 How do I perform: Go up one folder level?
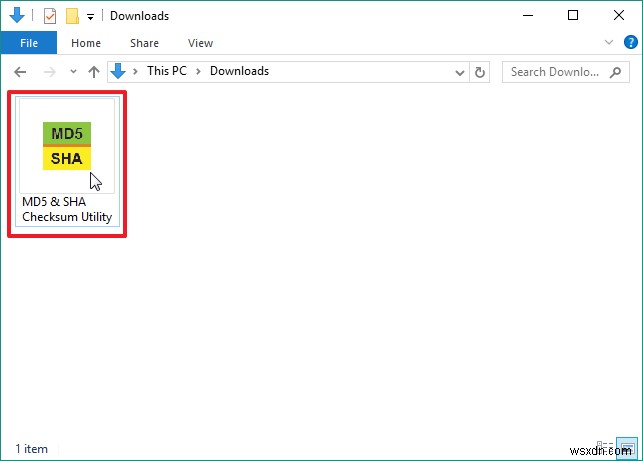click(x=94, y=72)
